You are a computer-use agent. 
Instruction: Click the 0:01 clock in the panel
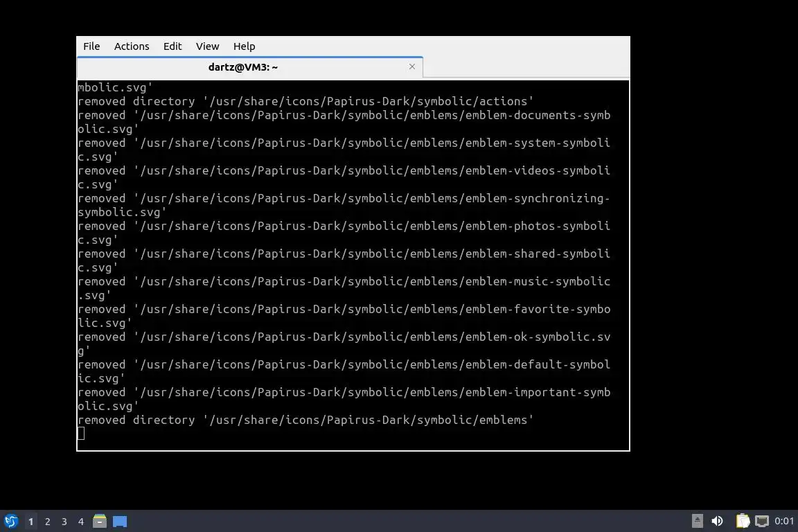(783, 521)
